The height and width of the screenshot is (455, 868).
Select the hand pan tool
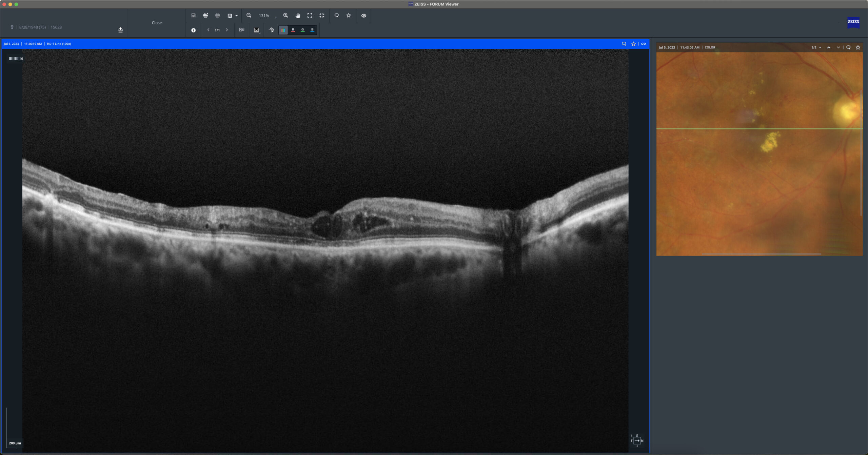coord(298,16)
